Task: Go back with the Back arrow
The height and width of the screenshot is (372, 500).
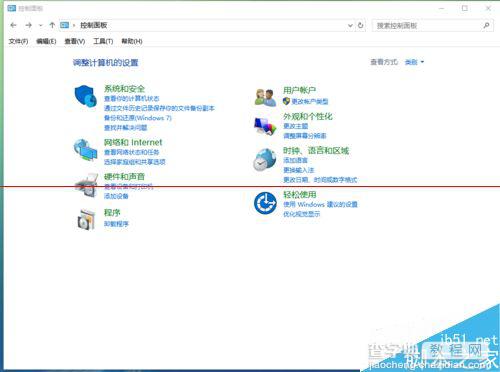Action: tap(13, 25)
